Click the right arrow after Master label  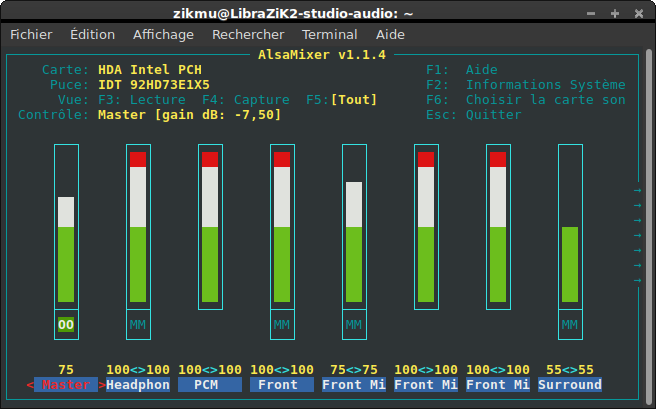(102, 385)
